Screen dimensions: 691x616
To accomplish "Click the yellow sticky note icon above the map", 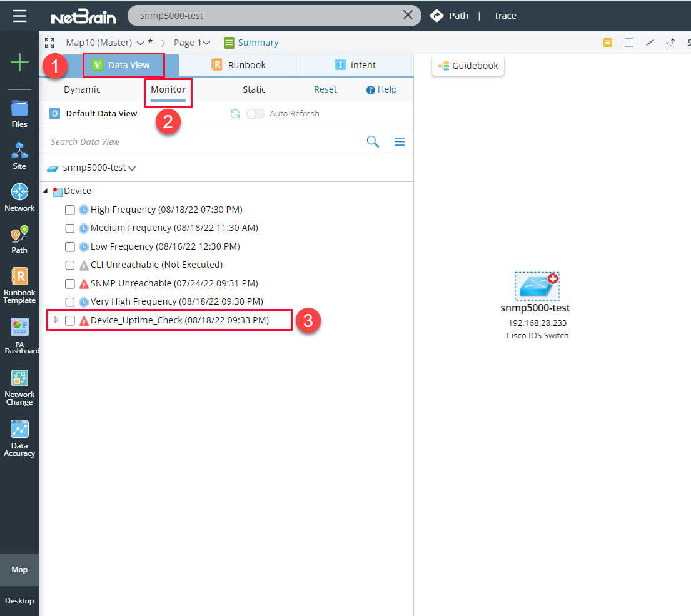I will tap(607, 42).
